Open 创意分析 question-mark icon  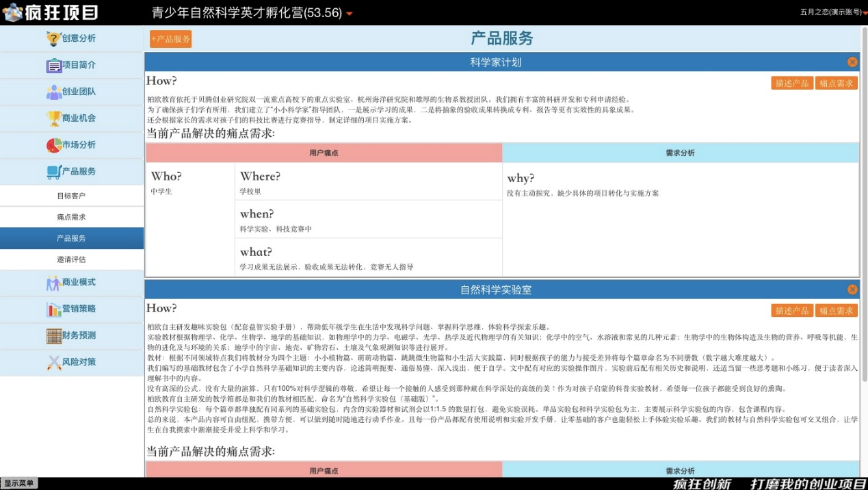[x=54, y=38]
